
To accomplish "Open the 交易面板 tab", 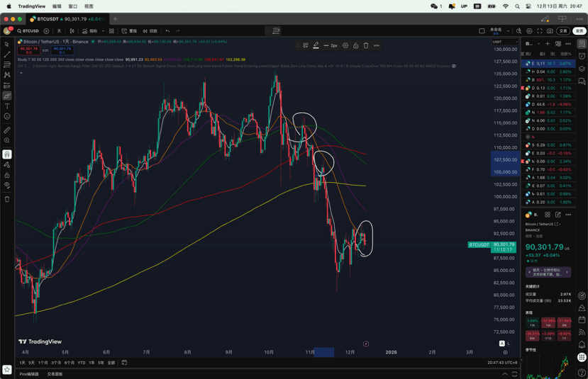I will click(55, 374).
